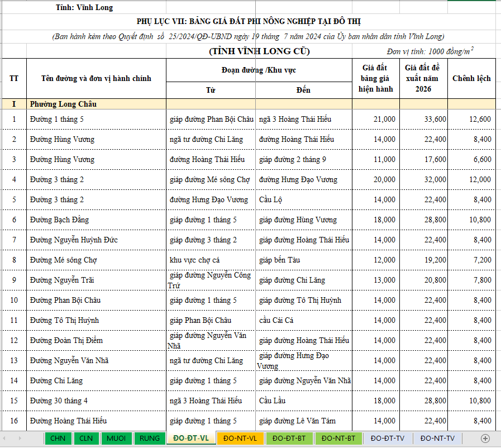Screen dimensions: 501x448
Task: Switch to the ĐO-NT-BT sheet tab
Action: click(x=338, y=439)
